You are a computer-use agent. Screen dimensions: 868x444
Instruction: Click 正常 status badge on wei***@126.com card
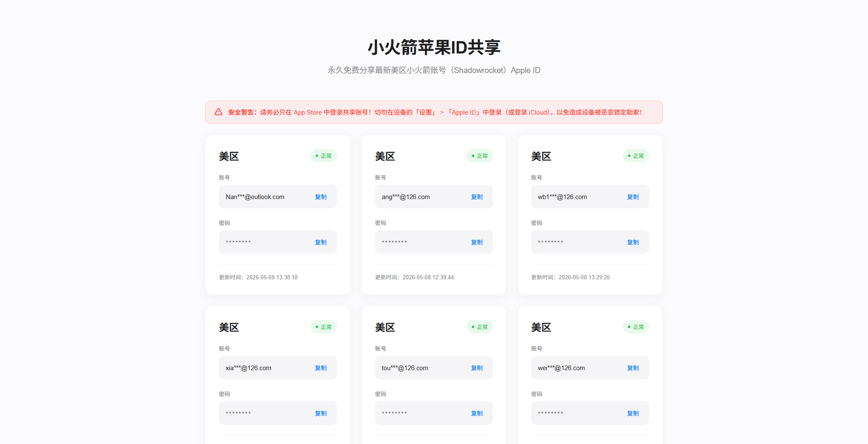[636, 327]
